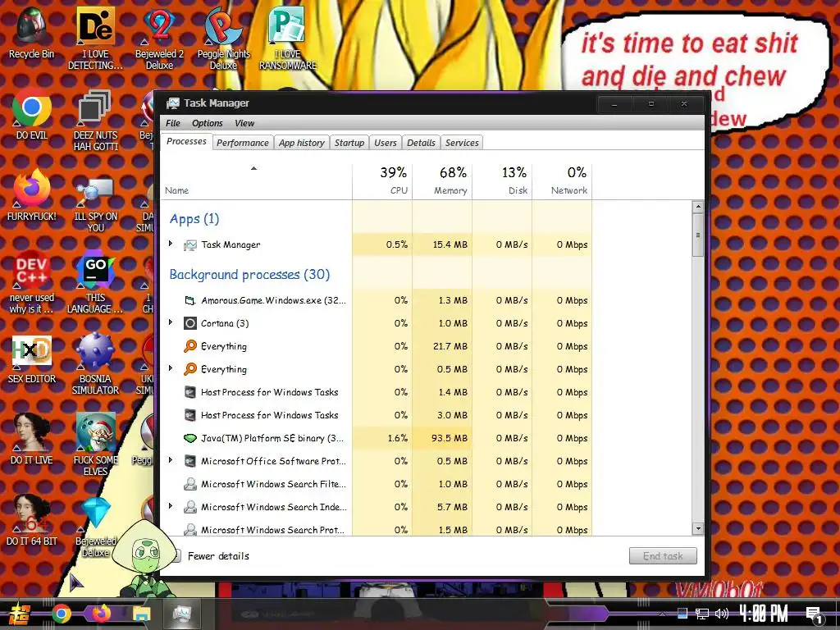The height and width of the screenshot is (630, 840).
Task: Open the I LOVE RANSOMWARE shortcut
Action: pyautogui.click(x=288, y=39)
